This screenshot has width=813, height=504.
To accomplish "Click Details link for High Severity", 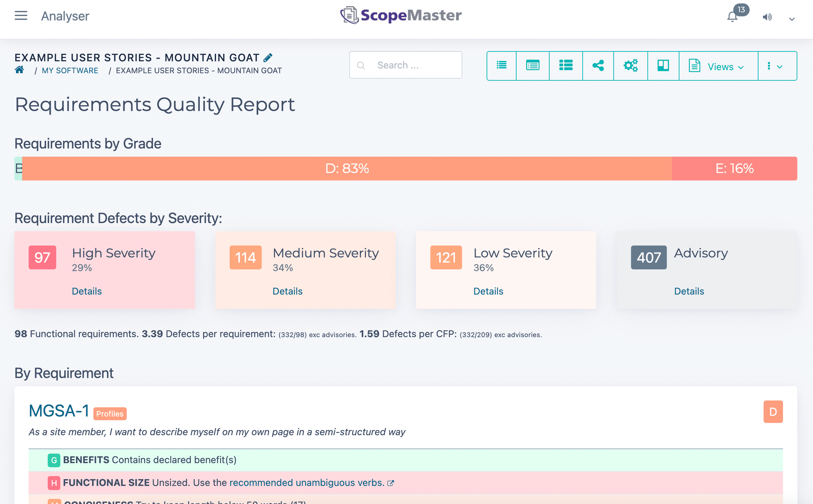I will (x=87, y=291).
